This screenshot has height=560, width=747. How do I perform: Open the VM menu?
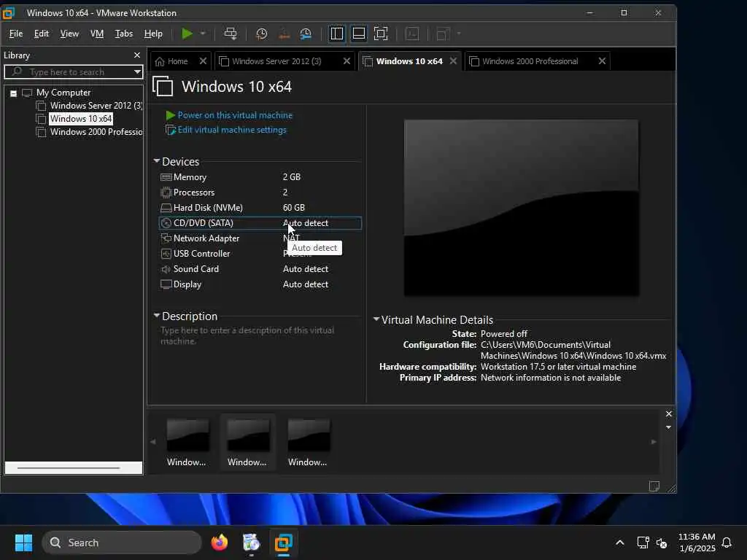click(97, 34)
